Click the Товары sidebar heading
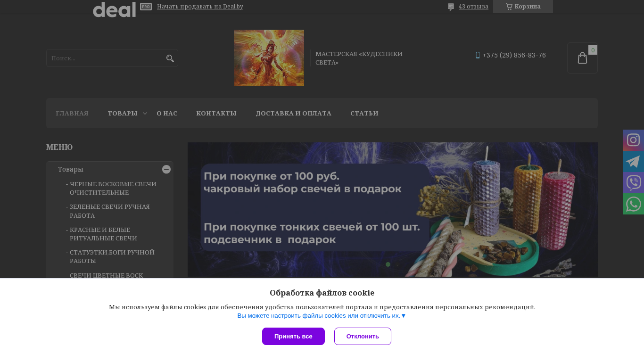The height and width of the screenshot is (362, 644). (71, 169)
